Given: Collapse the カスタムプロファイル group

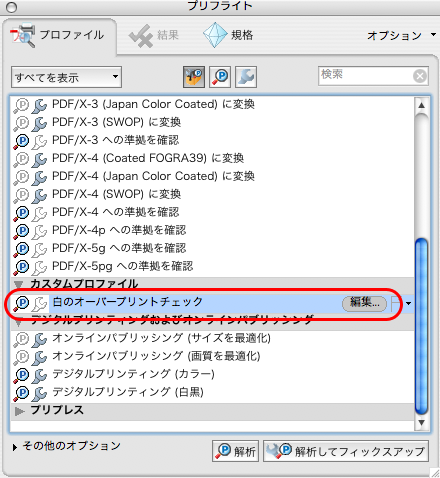Looking at the screenshot, I should (x=19, y=284).
